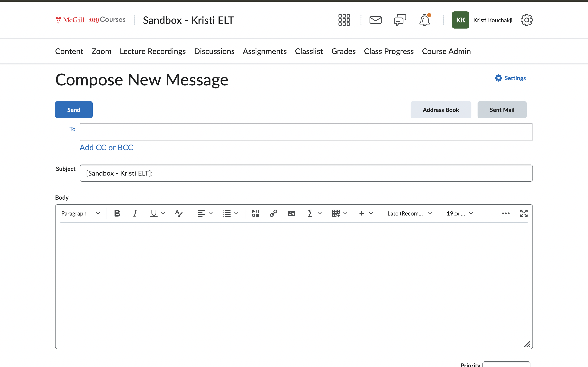Toggle fullscreen editor mode icon
This screenshot has width=588, height=367.
[524, 213]
